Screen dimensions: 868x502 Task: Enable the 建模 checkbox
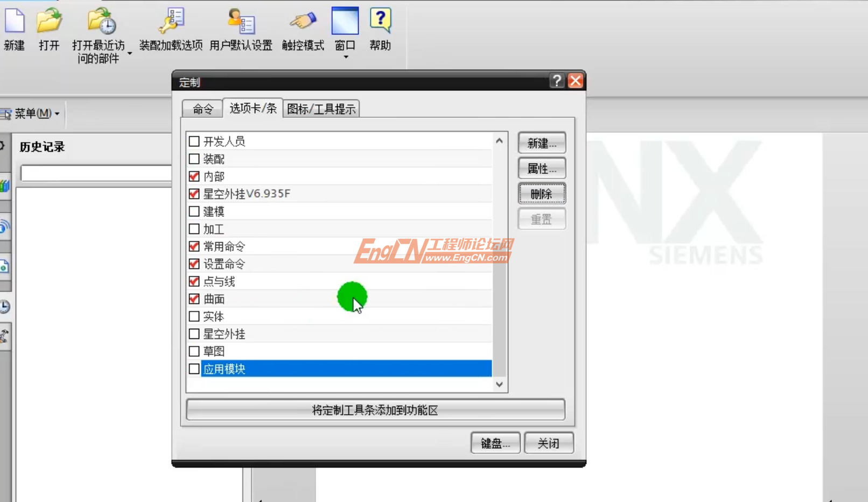click(x=194, y=211)
